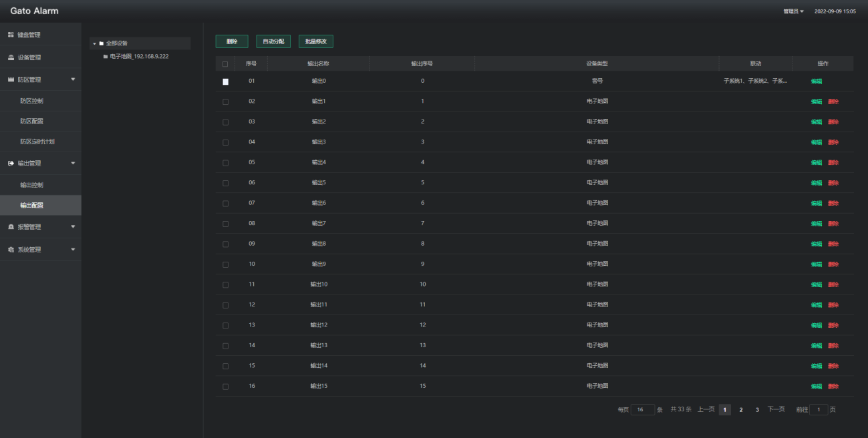
Task: Go to page 2 in pagination
Action: [741, 410]
